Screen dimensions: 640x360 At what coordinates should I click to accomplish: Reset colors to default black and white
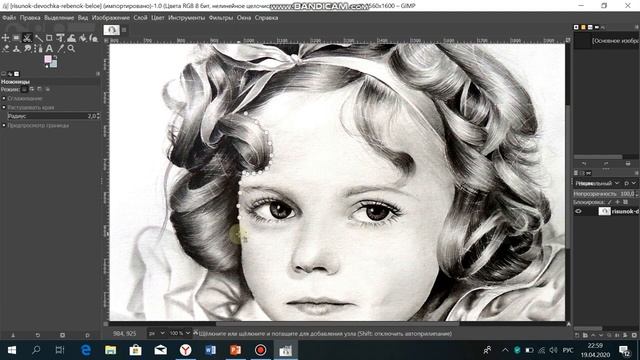pos(47,67)
